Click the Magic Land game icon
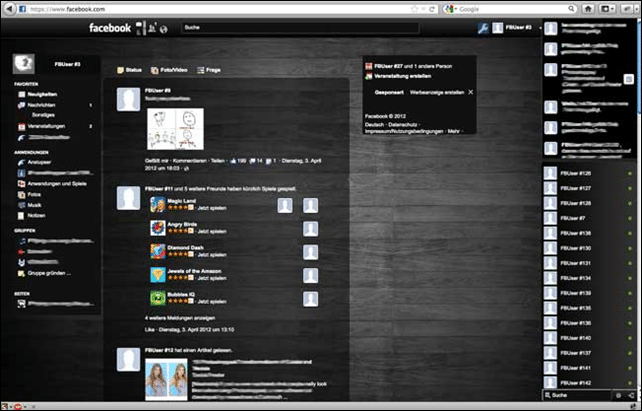This screenshot has width=642, height=411. coord(158,204)
